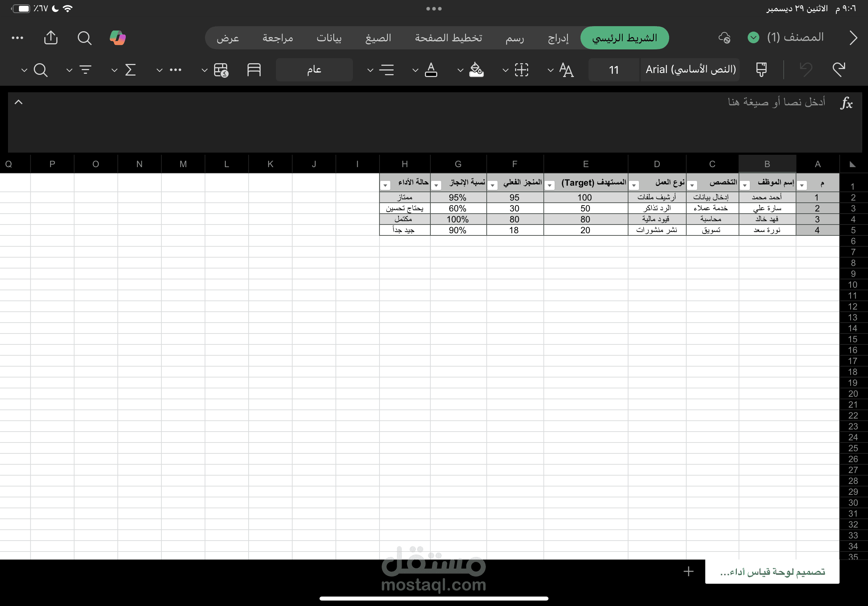Open the green file status dropdown

753,37
